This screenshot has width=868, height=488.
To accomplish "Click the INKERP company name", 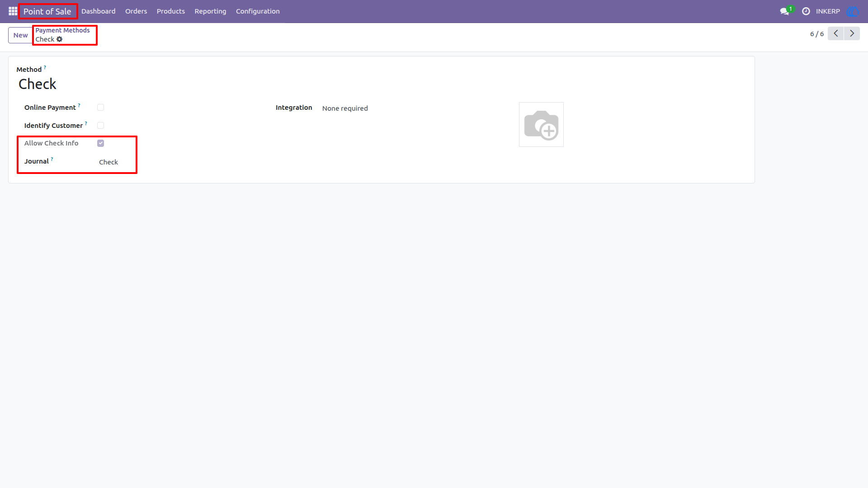I will click(x=828, y=11).
